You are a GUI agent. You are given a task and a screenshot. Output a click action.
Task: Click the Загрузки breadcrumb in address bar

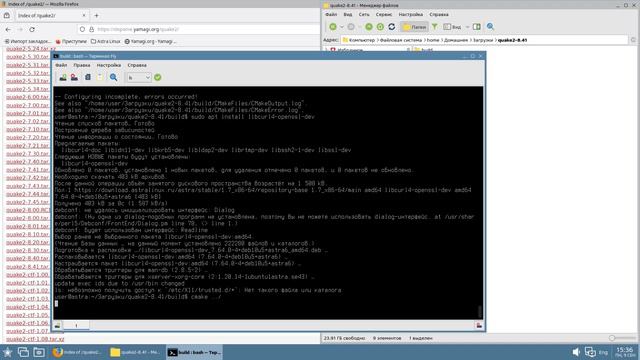pyautogui.click(x=483, y=40)
